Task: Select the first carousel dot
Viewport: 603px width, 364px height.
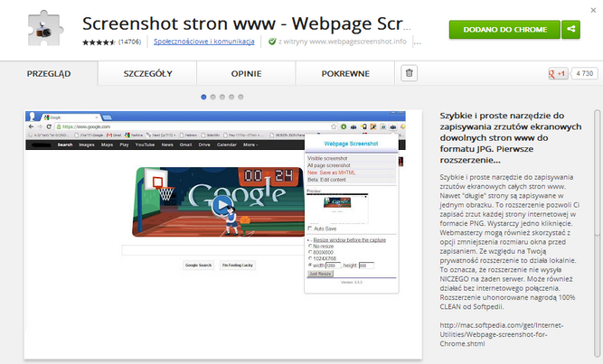Action: tap(203, 97)
